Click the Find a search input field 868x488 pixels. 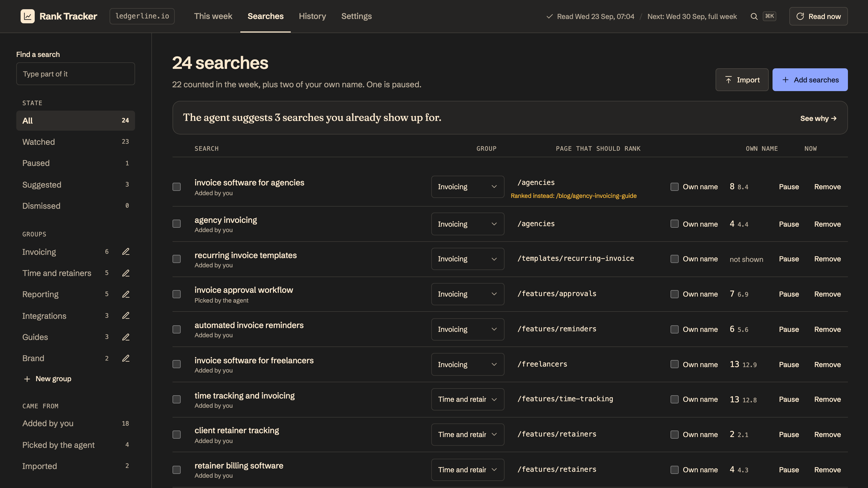[x=75, y=74]
